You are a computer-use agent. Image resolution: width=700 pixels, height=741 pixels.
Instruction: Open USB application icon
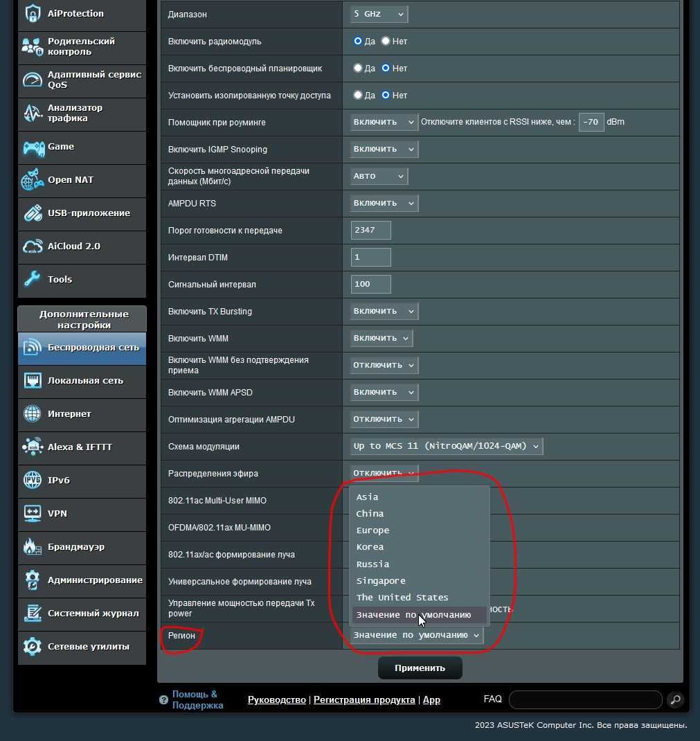[32, 213]
